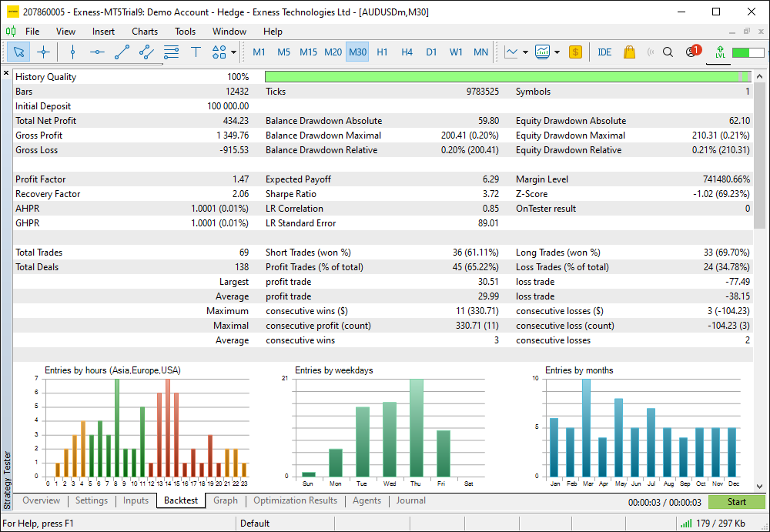This screenshot has height=532, width=770.
Task: Switch chart to M5 timeframe
Action: [x=283, y=52]
